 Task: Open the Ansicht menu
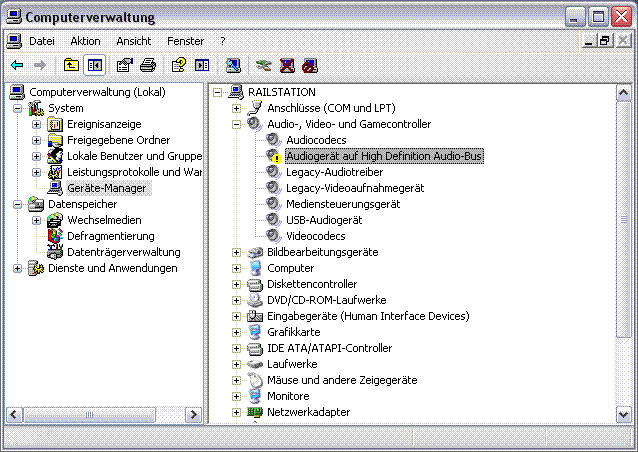(x=133, y=41)
